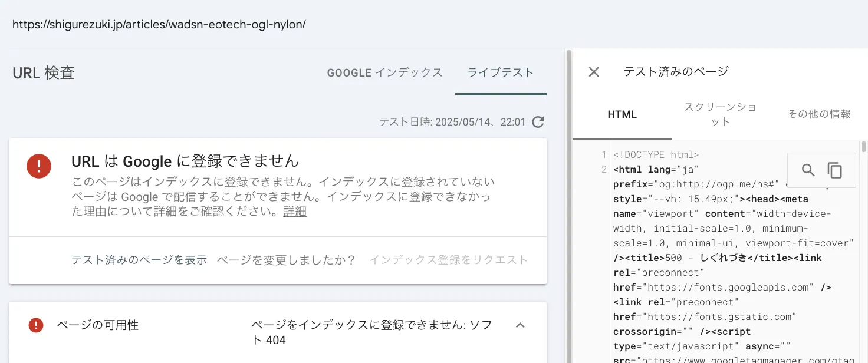Click the search icon in the HTML code panel
The image size is (868, 363).
(x=808, y=170)
